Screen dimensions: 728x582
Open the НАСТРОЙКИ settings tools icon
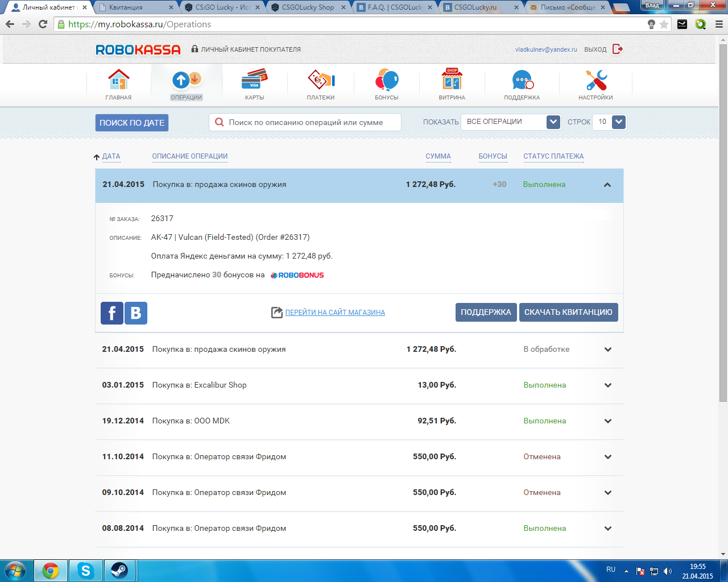tap(596, 80)
